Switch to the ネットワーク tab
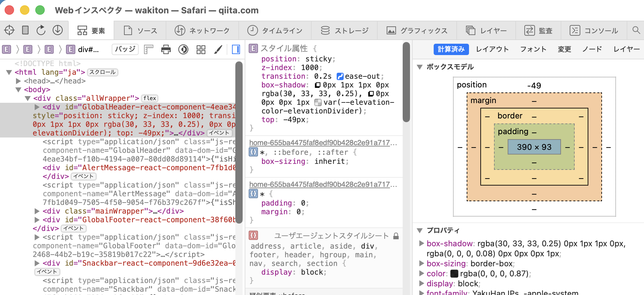Screen dimensions: 644x295 pyautogui.click(x=202, y=31)
